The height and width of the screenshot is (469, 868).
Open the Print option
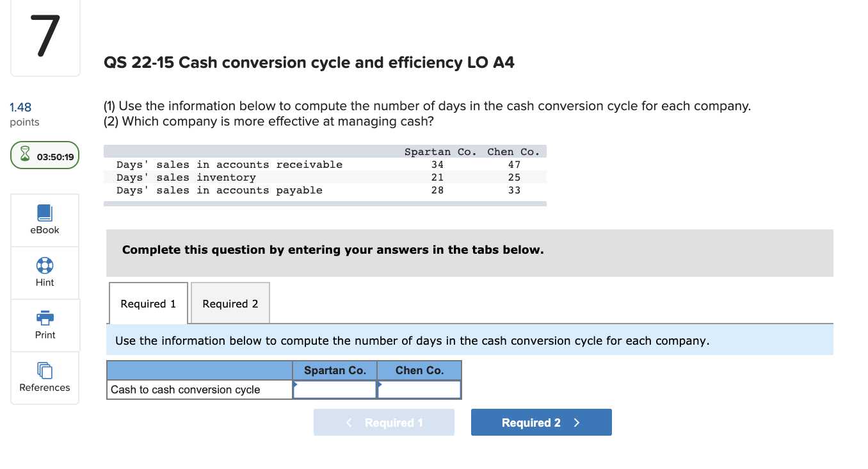(44, 325)
